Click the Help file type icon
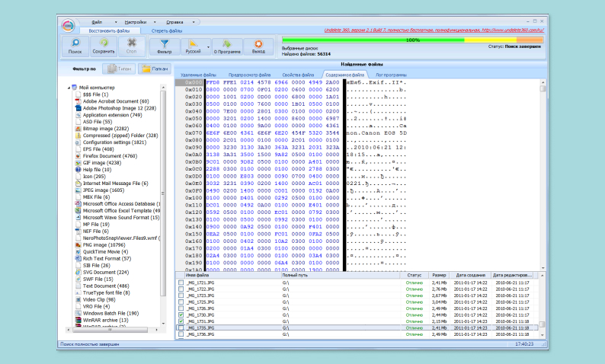Viewport: 605px width, 364px height. (x=78, y=170)
